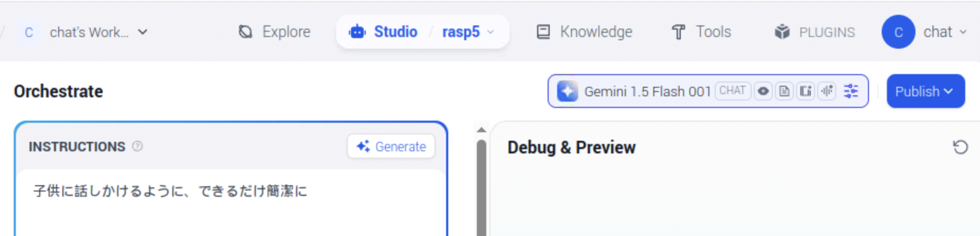Click the PLUGINS cube icon

point(782,32)
